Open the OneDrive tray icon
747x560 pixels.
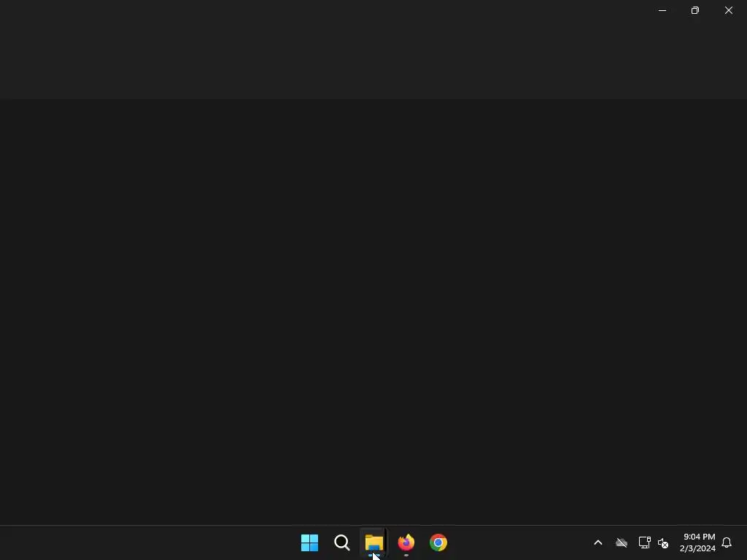(x=622, y=542)
